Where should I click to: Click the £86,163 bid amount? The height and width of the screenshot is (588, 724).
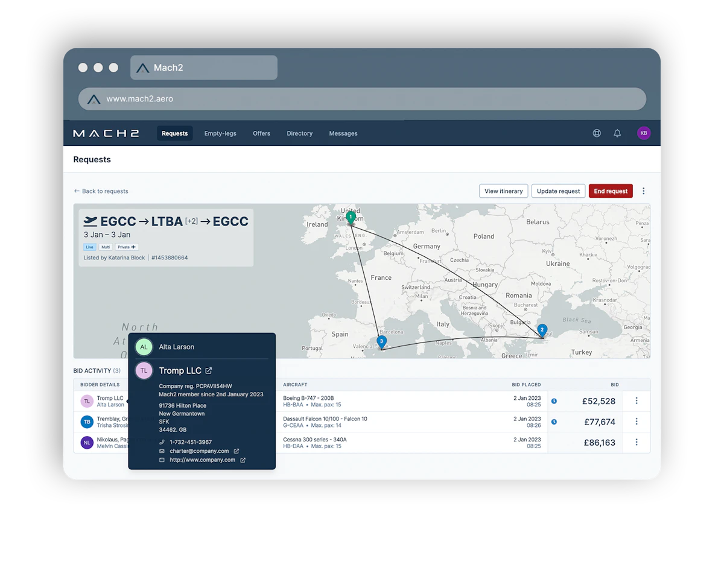[x=600, y=443]
